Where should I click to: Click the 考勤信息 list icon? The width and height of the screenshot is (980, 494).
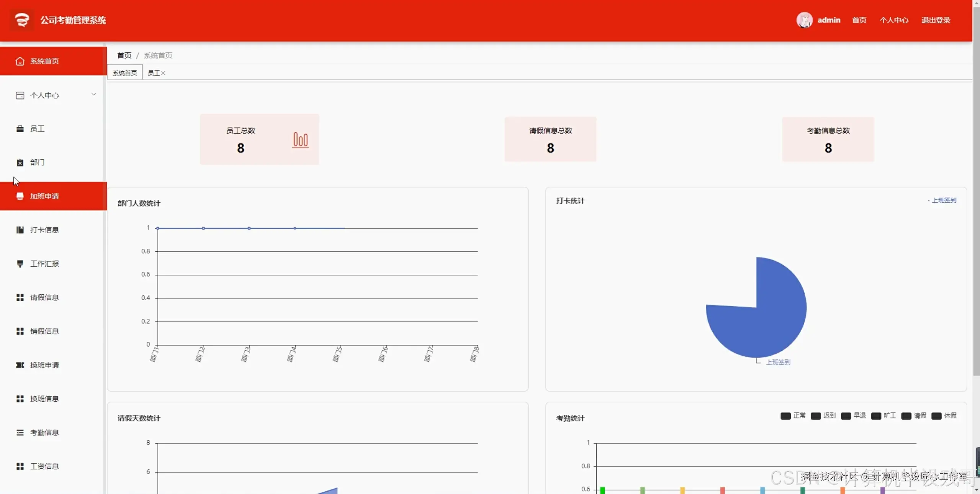(20, 432)
